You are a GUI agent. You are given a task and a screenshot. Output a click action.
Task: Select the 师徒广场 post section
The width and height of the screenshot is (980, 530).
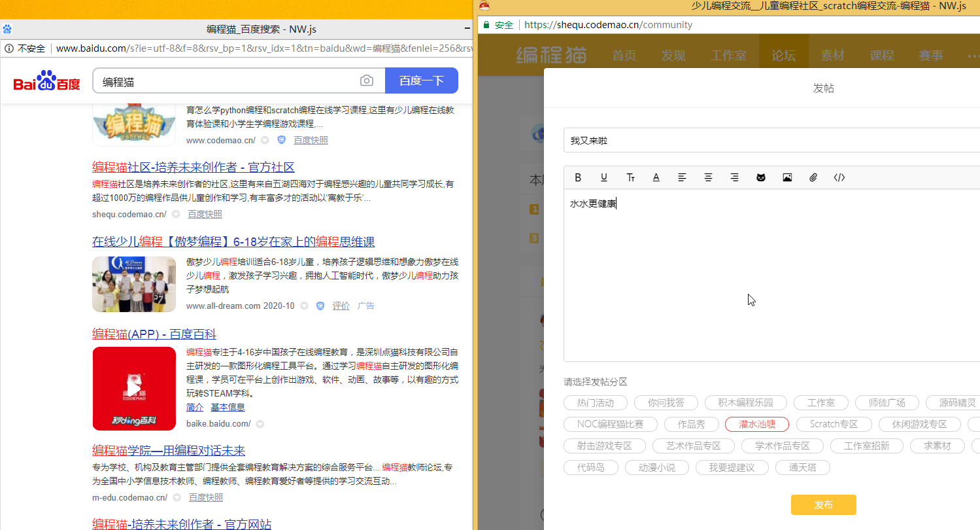click(887, 402)
